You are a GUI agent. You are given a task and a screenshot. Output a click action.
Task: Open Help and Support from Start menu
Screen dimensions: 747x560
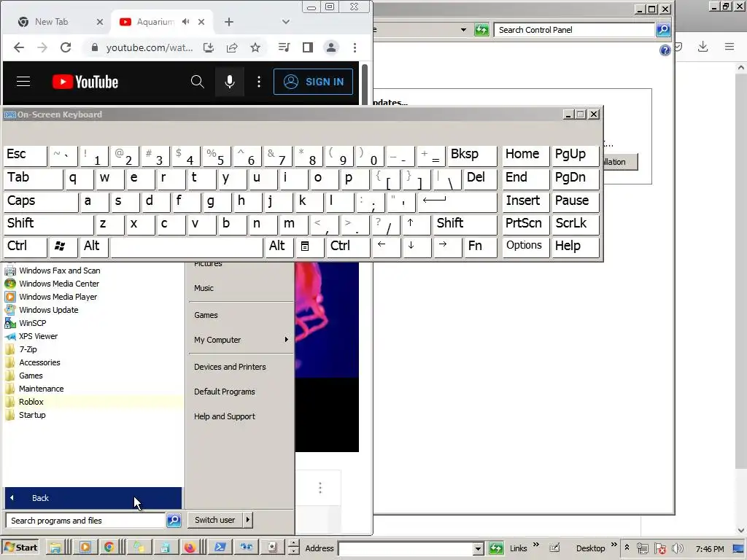pos(225,416)
